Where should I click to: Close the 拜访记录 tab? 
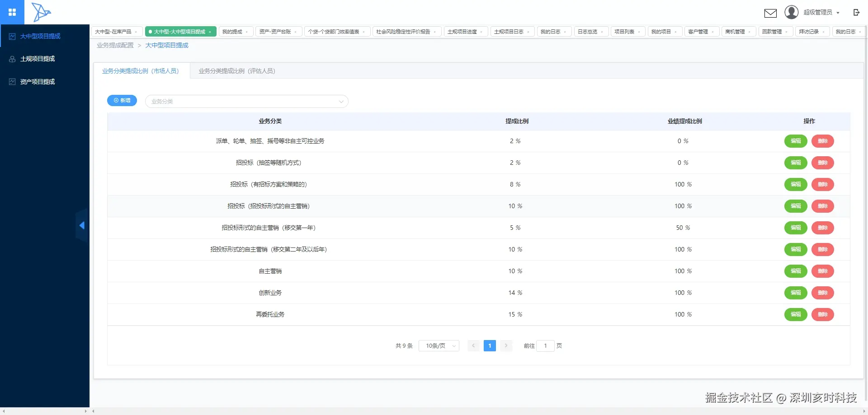823,32
